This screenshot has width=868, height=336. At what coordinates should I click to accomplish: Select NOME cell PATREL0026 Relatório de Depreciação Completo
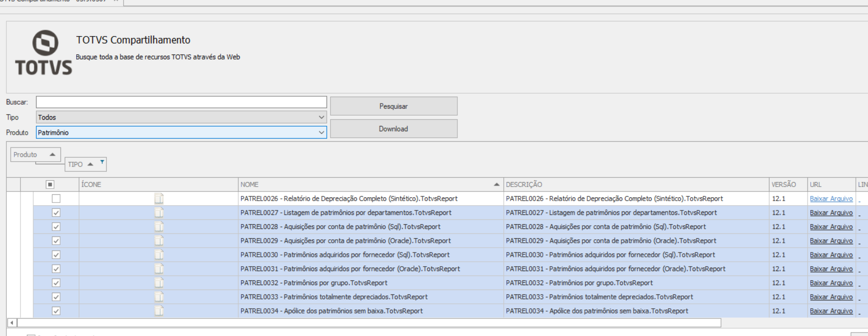(371, 198)
